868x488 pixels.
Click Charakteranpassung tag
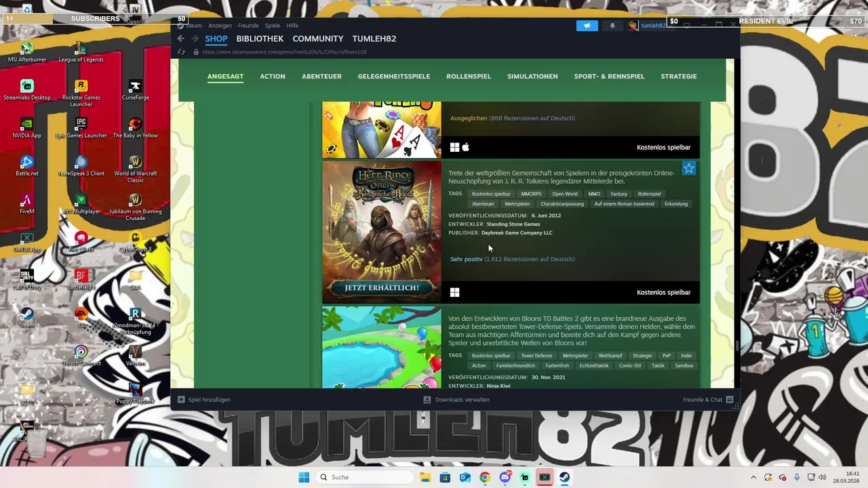[x=562, y=204]
